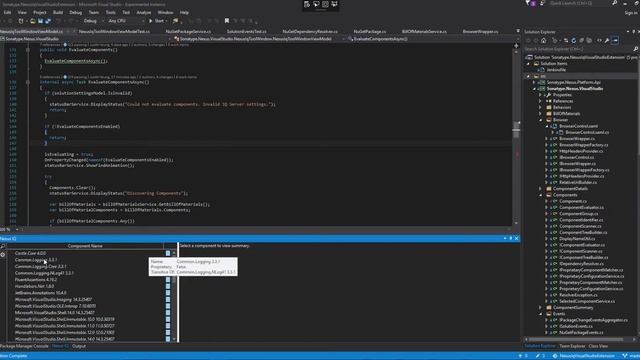Switch to the NuGetPackage.cs tab
This screenshot has width=640, height=360.
(370, 31)
